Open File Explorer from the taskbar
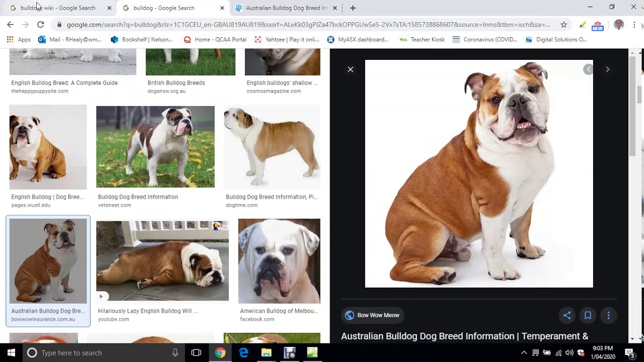This screenshot has width=644, height=362. pos(266,353)
